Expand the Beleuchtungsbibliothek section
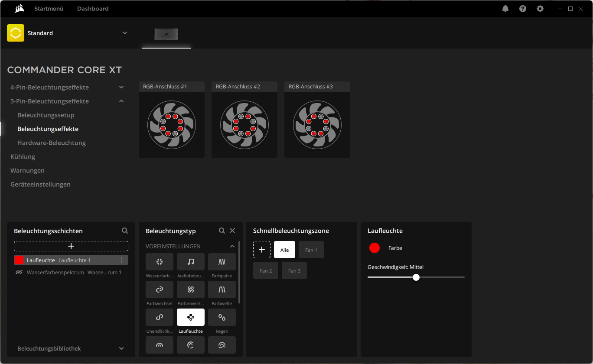Screen dimensions: 593x364 coord(121,348)
